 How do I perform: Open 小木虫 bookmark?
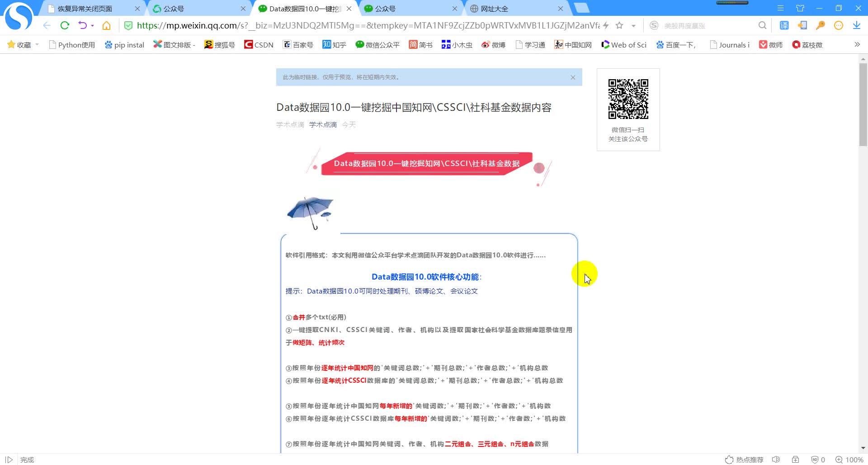click(457, 45)
